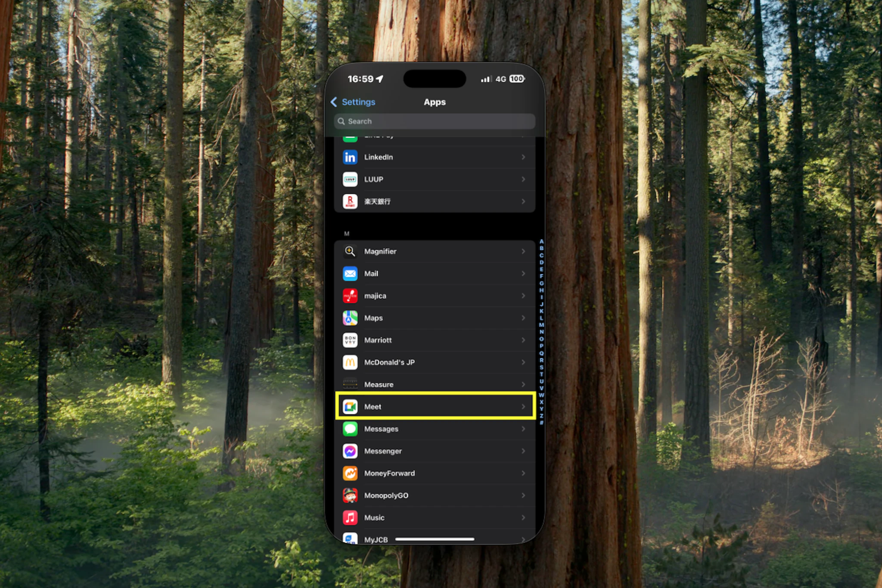Open the Google Meet camera icon
Screen dimensions: 882x588
point(350,407)
